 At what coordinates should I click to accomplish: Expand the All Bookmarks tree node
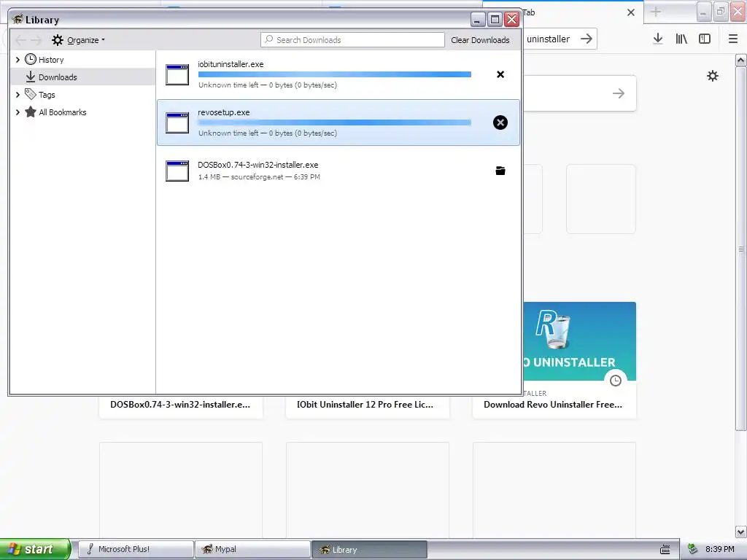(18, 112)
